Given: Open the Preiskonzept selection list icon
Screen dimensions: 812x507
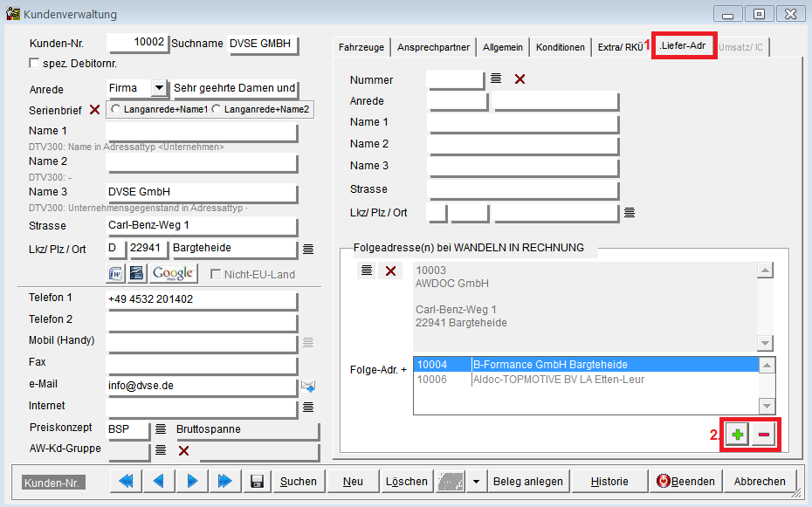Looking at the screenshot, I should 161,428.
